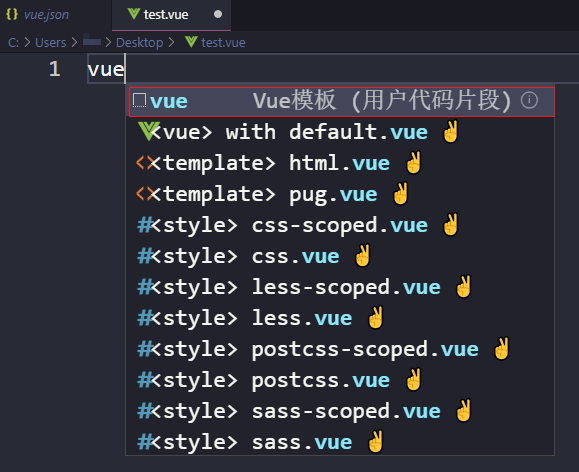This screenshot has height=472, width=579.
Task: Click the curly braces icon on the vue.json tab
Action: click(x=12, y=14)
